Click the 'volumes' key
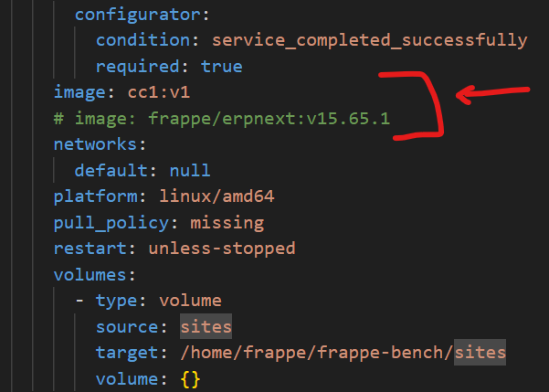The width and height of the screenshot is (549, 392). click(90, 275)
